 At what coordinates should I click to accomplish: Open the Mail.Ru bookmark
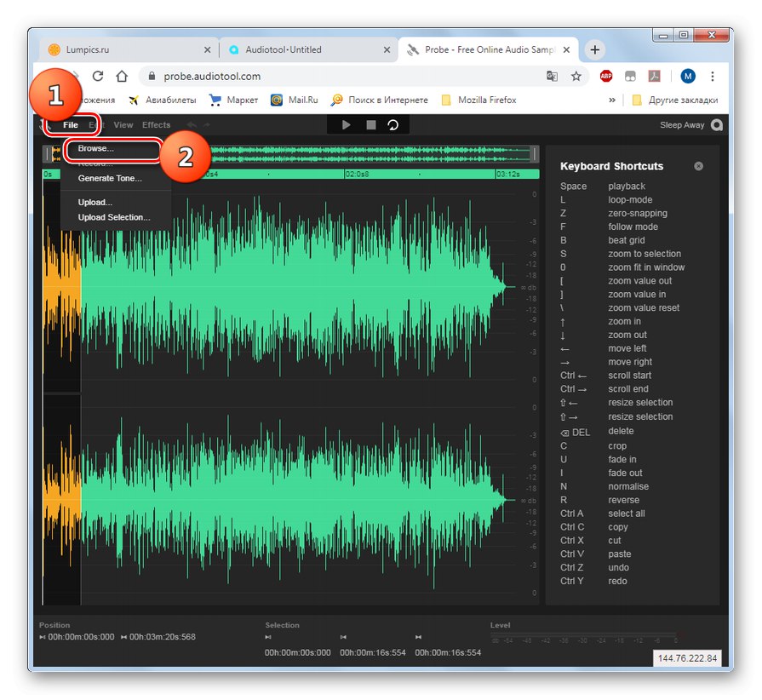(295, 100)
